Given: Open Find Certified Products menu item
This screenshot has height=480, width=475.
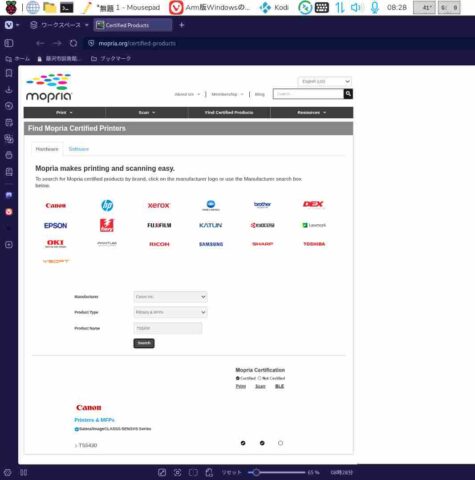Looking at the screenshot, I should pyautogui.click(x=229, y=113).
